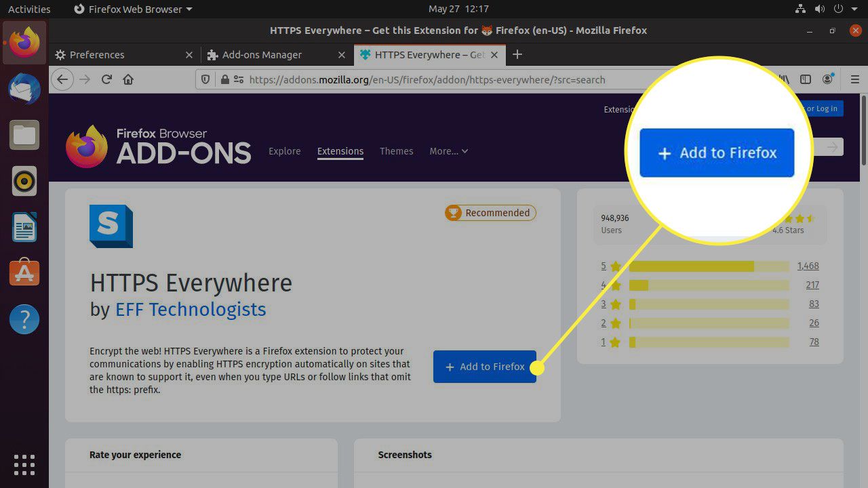The width and height of the screenshot is (868, 488).
Task: Click the forward navigation arrow
Action: (x=85, y=79)
